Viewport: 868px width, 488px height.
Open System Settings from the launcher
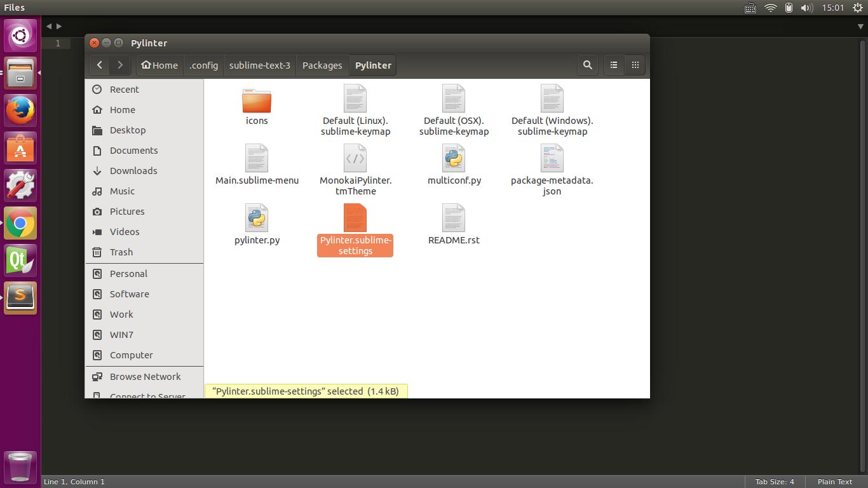tap(20, 186)
